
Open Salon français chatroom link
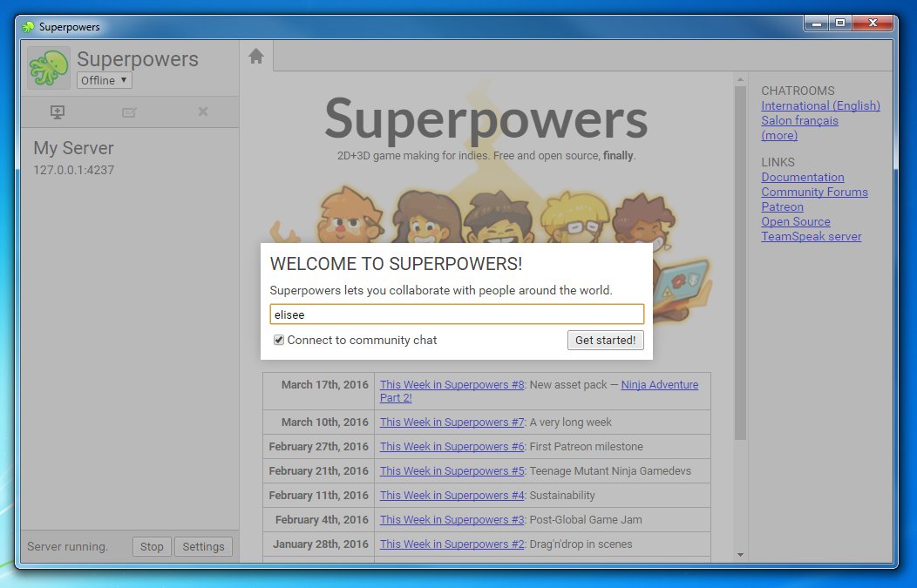(x=799, y=120)
